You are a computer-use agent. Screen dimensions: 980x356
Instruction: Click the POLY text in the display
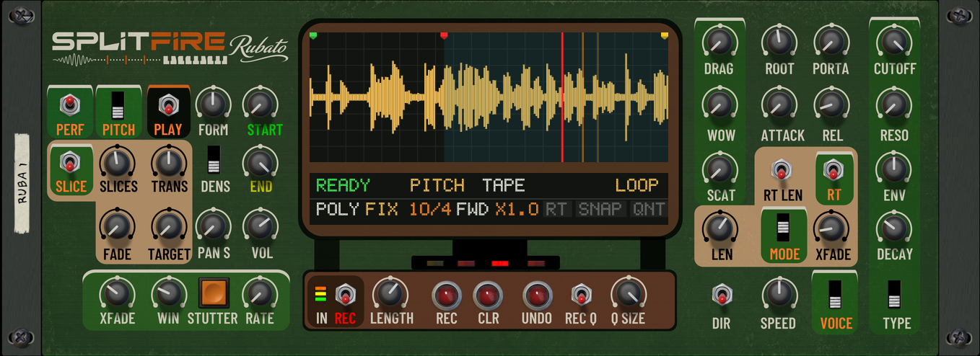338,210
